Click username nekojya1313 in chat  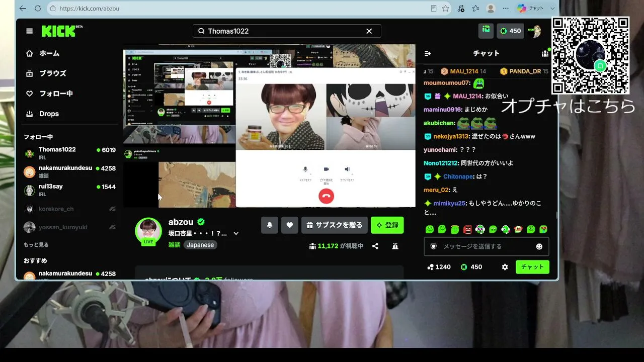pos(451,136)
